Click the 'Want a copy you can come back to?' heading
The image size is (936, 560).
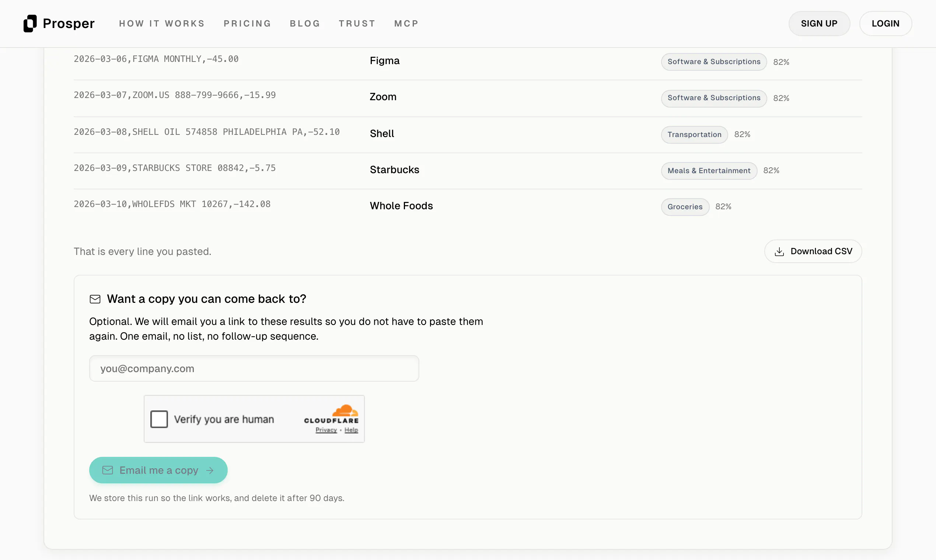tap(206, 299)
